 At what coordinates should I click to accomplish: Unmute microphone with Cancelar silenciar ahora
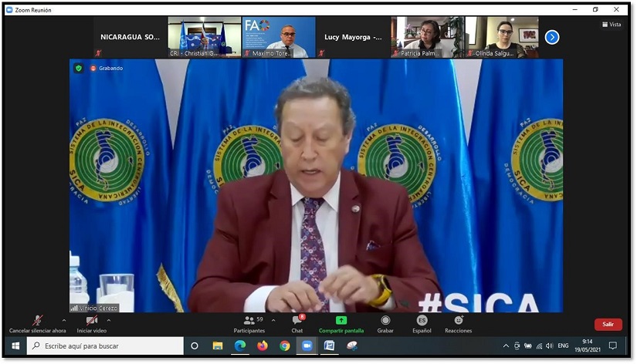click(37, 324)
